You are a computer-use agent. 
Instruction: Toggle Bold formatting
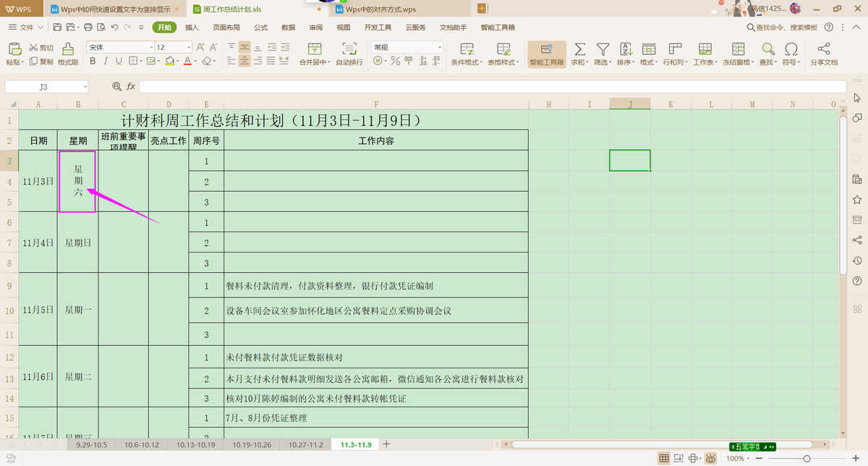pos(93,62)
